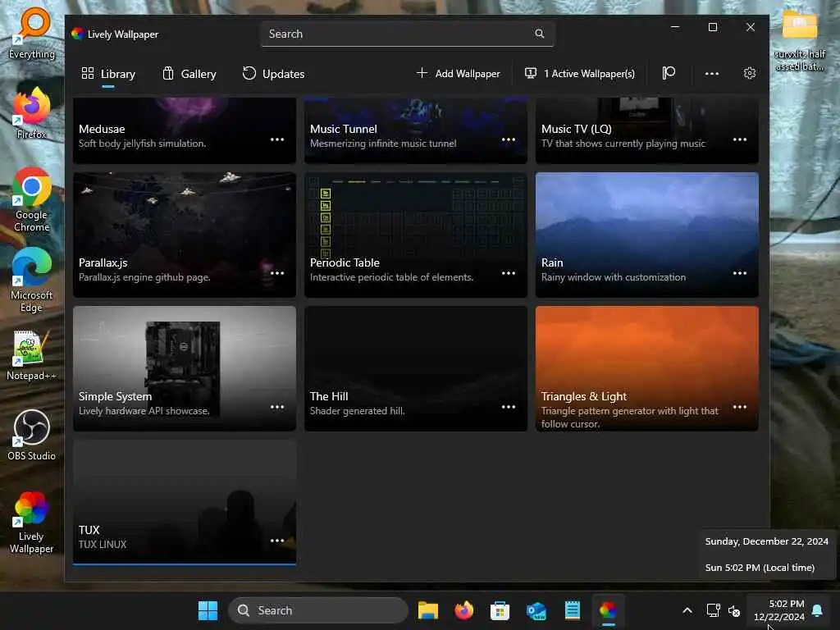Click the Patreon icon in toolbar
The width and height of the screenshot is (840, 630).
click(669, 73)
